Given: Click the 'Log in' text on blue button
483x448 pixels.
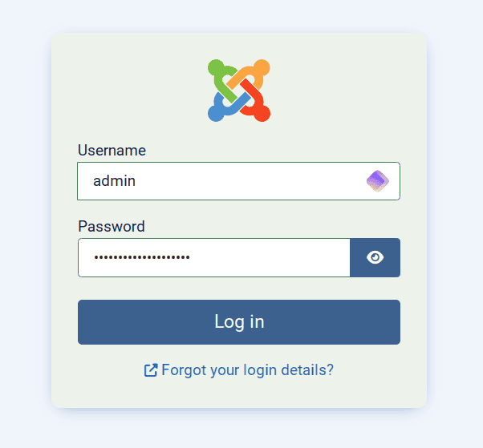Looking at the screenshot, I should (239, 322).
